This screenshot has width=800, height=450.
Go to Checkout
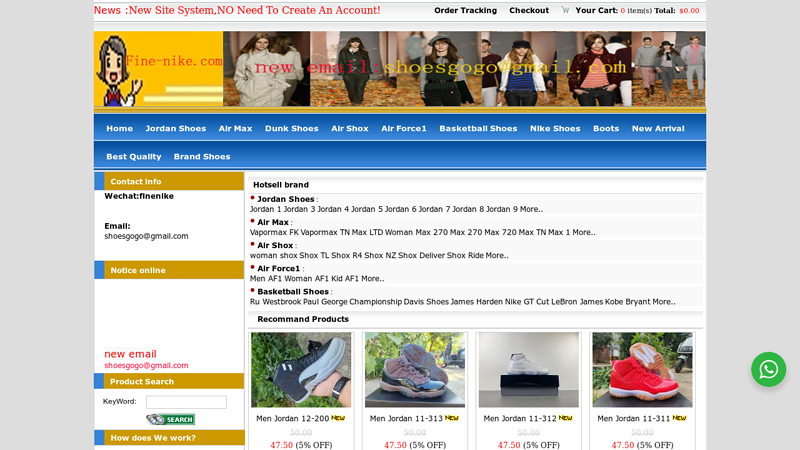pyautogui.click(x=529, y=10)
